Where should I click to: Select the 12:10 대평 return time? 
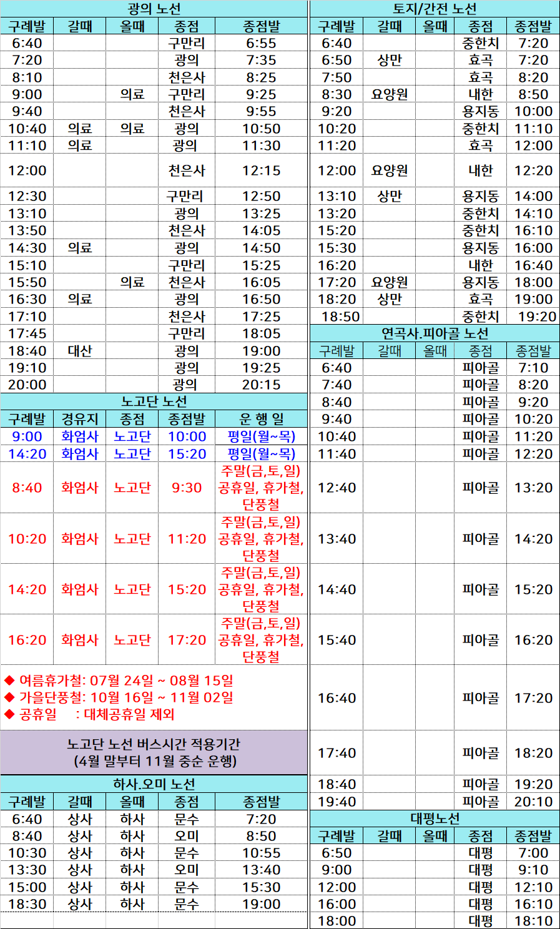533,887
